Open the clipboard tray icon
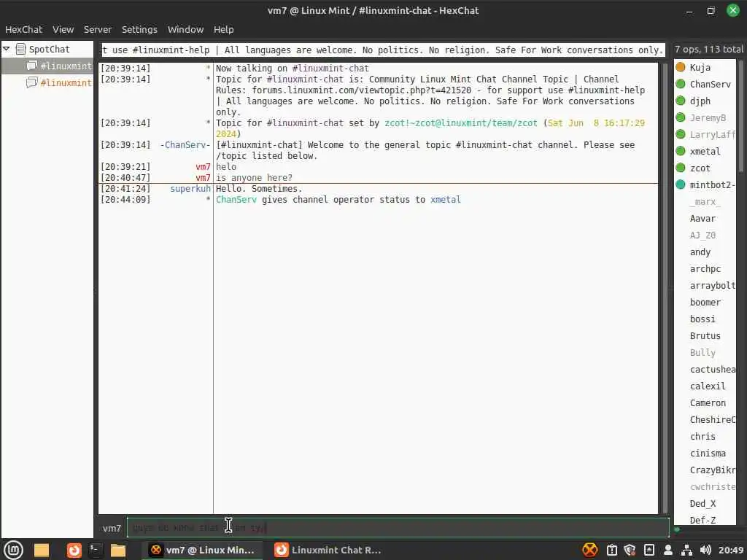Image resolution: width=747 pixels, height=560 pixels. pyautogui.click(x=612, y=550)
